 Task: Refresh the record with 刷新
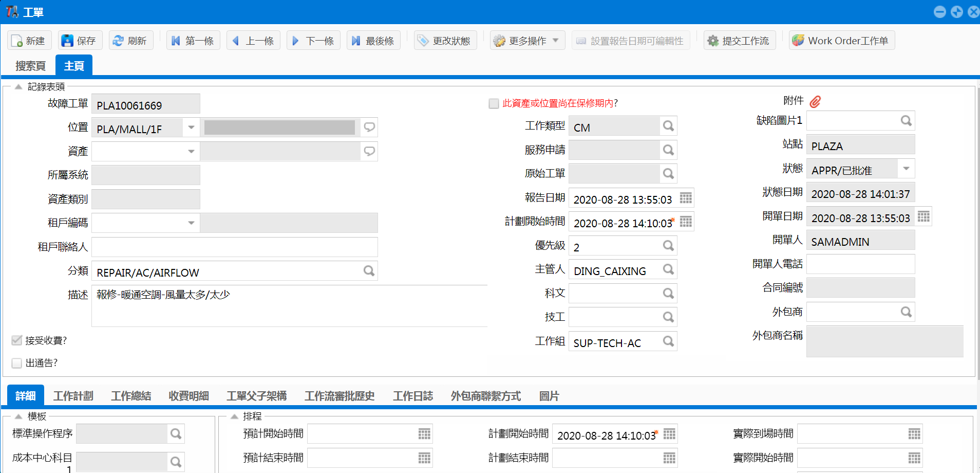pyautogui.click(x=131, y=41)
